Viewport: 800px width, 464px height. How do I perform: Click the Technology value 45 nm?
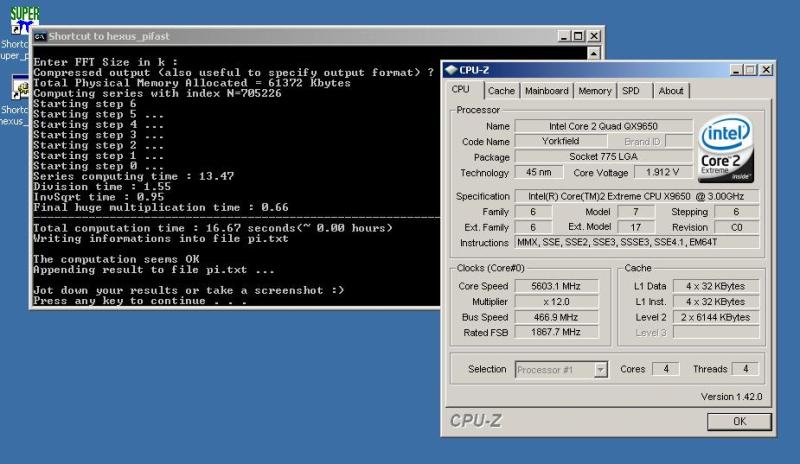(x=539, y=172)
